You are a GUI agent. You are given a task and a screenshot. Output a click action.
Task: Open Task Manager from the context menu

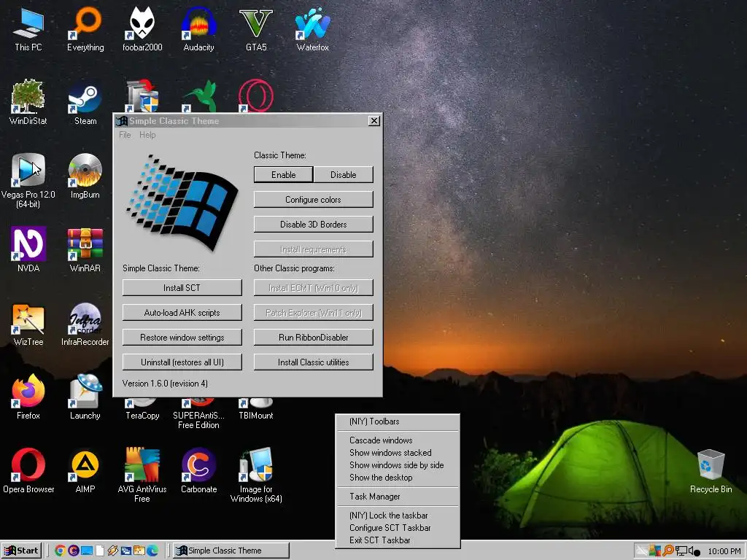point(398,497)
